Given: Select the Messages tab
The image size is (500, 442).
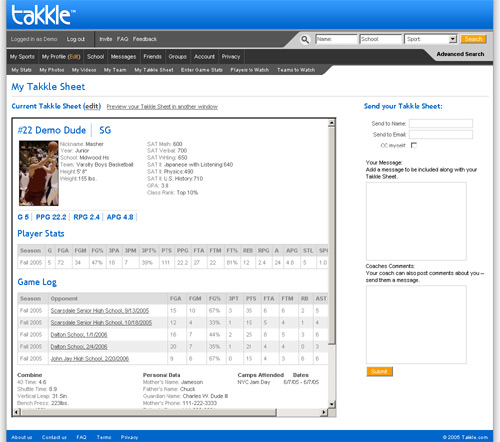Looking at the screenshot, I should (x=123, y=57).
